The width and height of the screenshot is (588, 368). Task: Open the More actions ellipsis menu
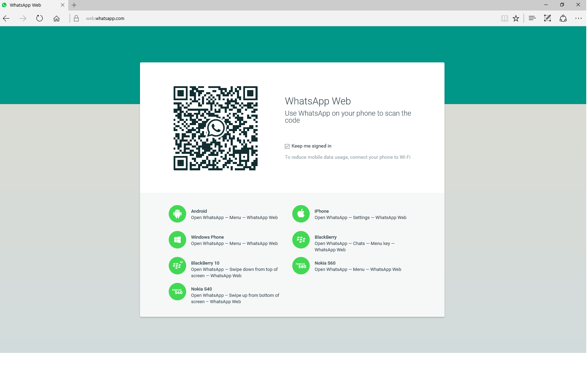(x=579, y=18)
